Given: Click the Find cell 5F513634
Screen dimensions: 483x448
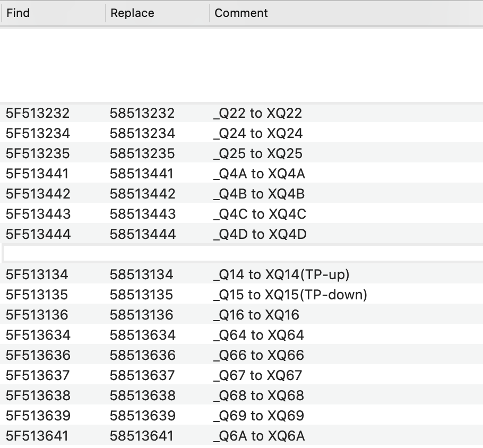Looking at the screenshot, I should (38, 335).
